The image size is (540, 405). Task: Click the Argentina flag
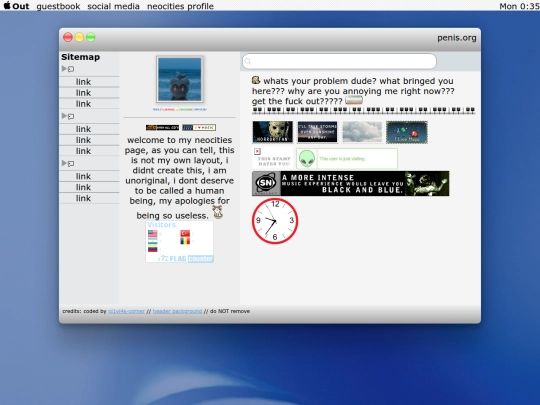click(153, 241)
